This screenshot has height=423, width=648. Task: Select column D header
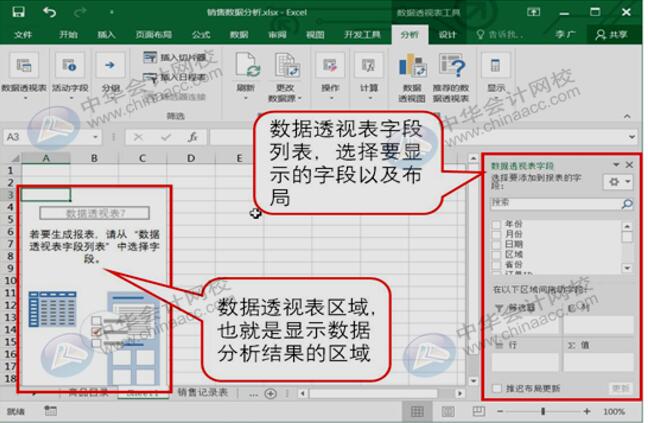191,158
